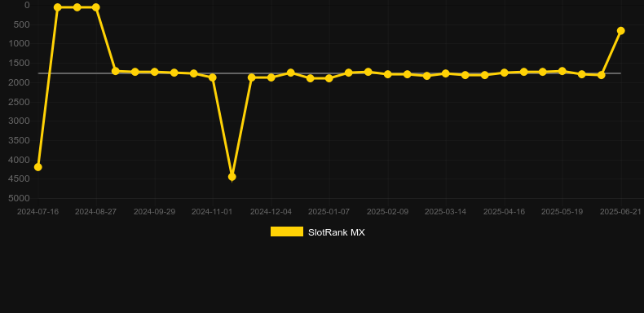
Task: Click the 2500 y-axis label
Action: (20, 102)
